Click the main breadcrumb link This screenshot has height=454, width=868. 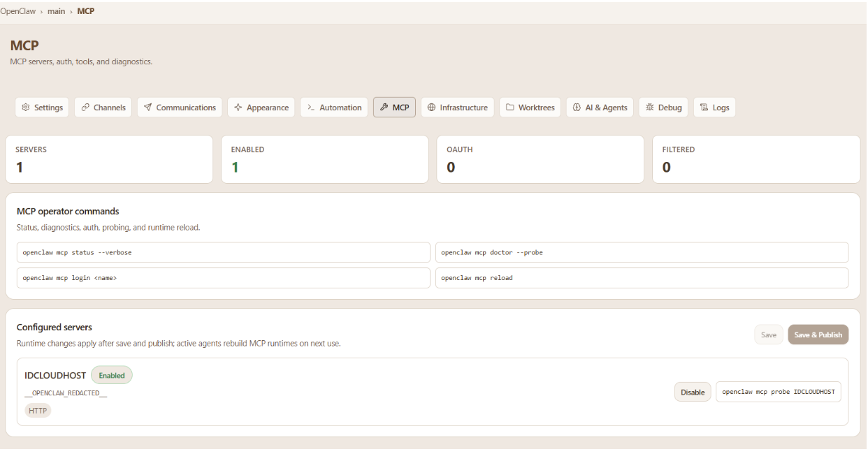pos(57,11)
